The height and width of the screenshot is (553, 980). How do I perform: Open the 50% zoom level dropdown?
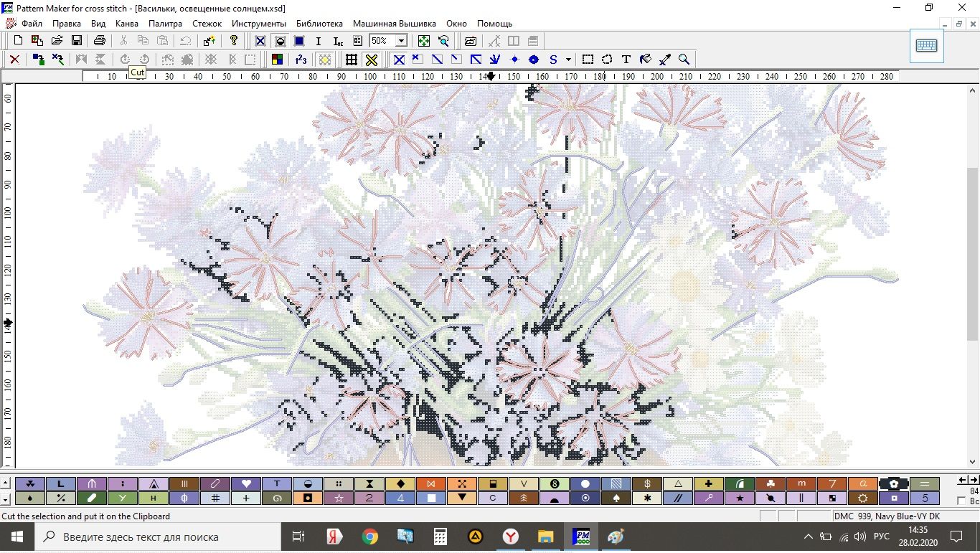tap(401, 41)
